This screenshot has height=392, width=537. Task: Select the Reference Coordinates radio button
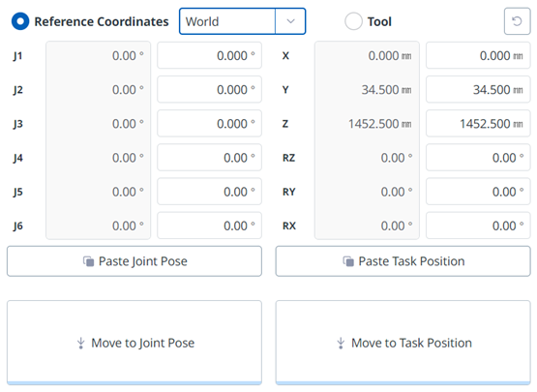coord(20,21)
